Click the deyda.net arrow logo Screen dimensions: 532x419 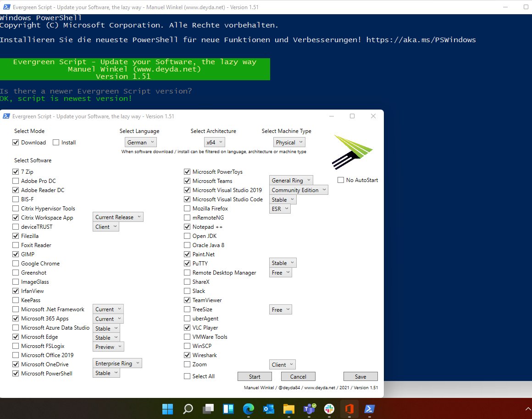353,151
